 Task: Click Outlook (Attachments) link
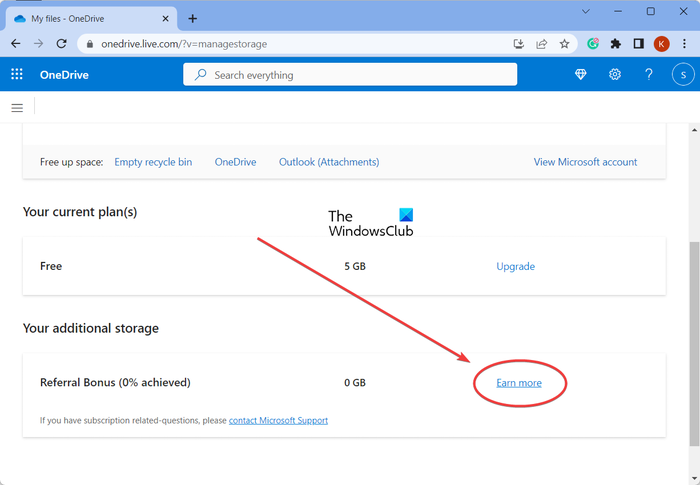[x=329, y=162]
